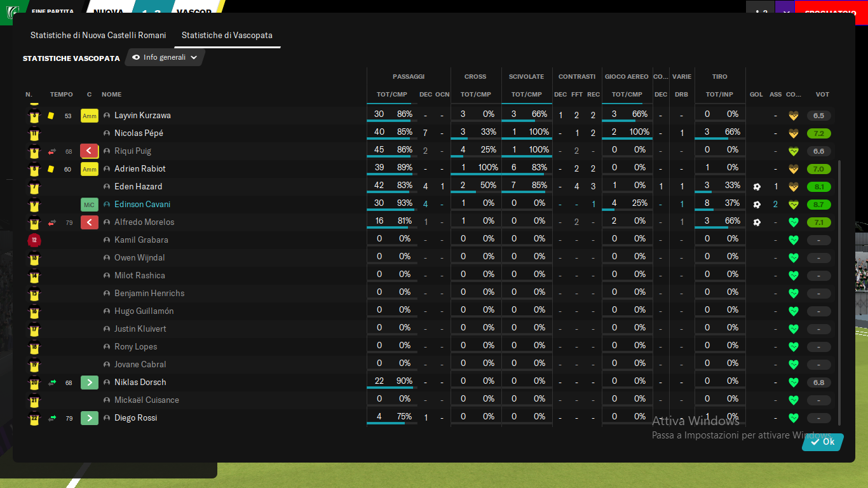Click Adrien Rabiot's yellow card icon

tap(51, 169)
